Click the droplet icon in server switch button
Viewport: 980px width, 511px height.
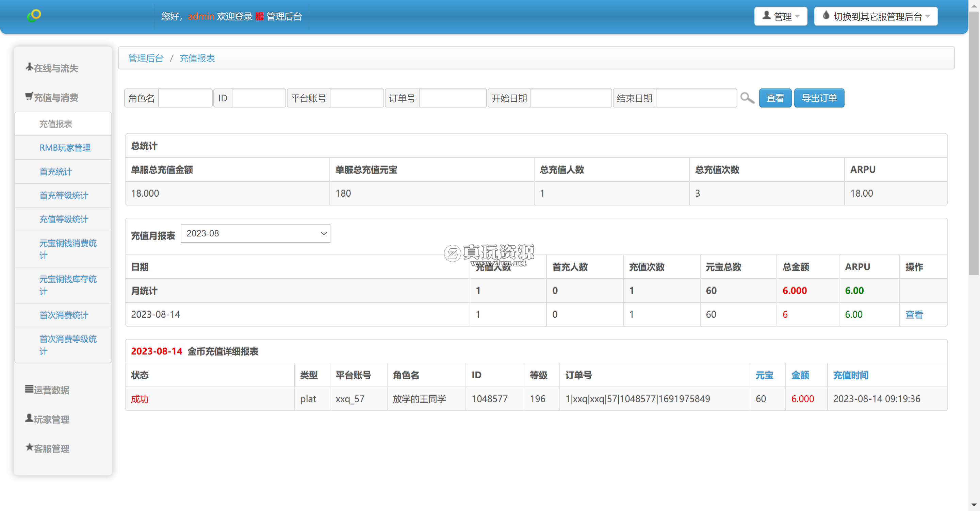pos(826,16)
